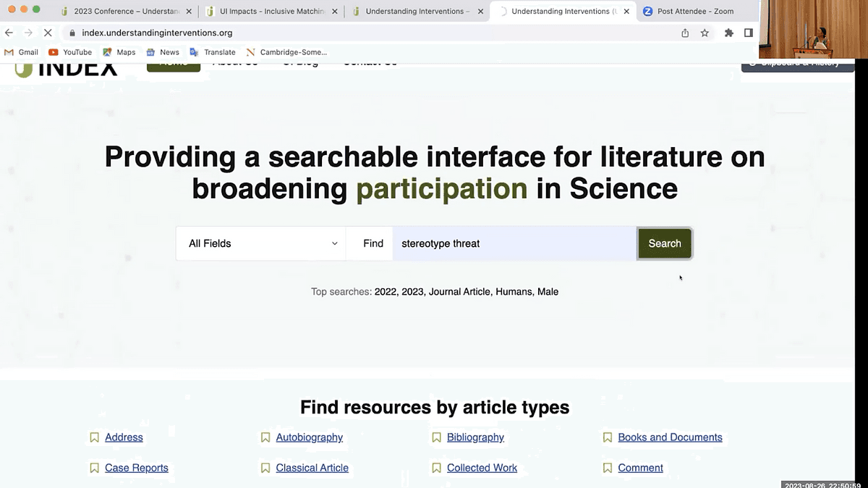
Task: Click bookmark icon beside Address
Action: click(94, 437)
